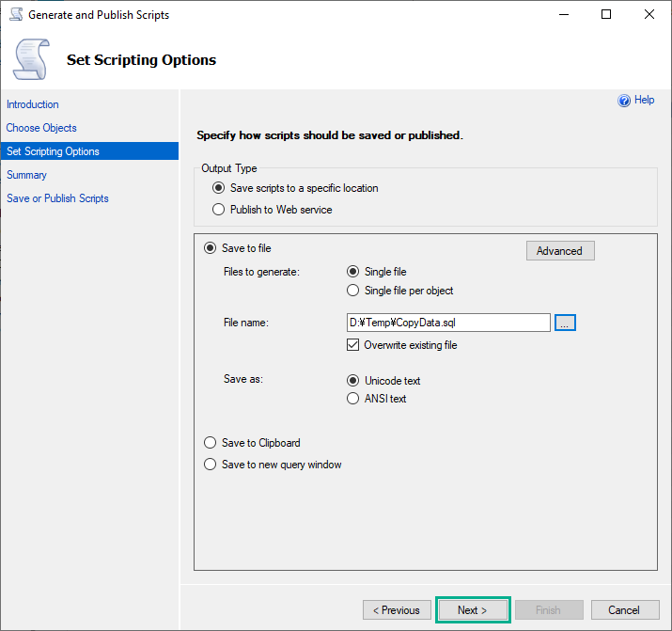Select Publish to Web service option
The width and height of the screenshot is (672, 631).
[x=219, y=210]
